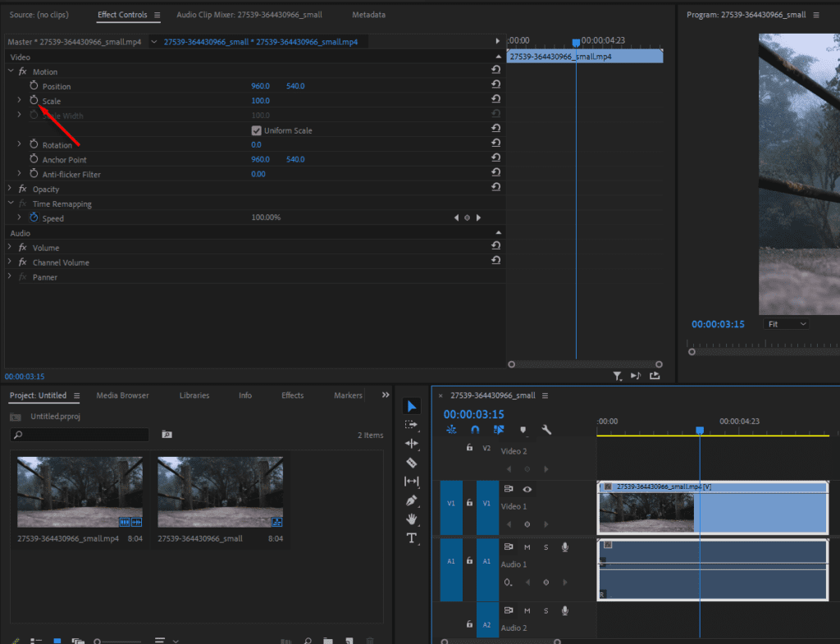Create a new bin in the Project panel
The height and width of the screenshot is (644, 840).
[327, 639]
